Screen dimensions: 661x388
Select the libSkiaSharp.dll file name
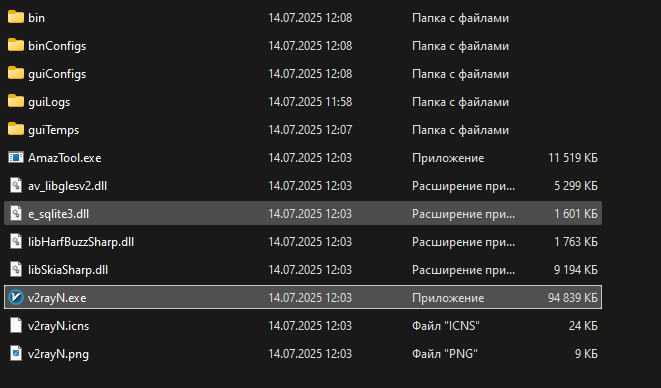68,269
